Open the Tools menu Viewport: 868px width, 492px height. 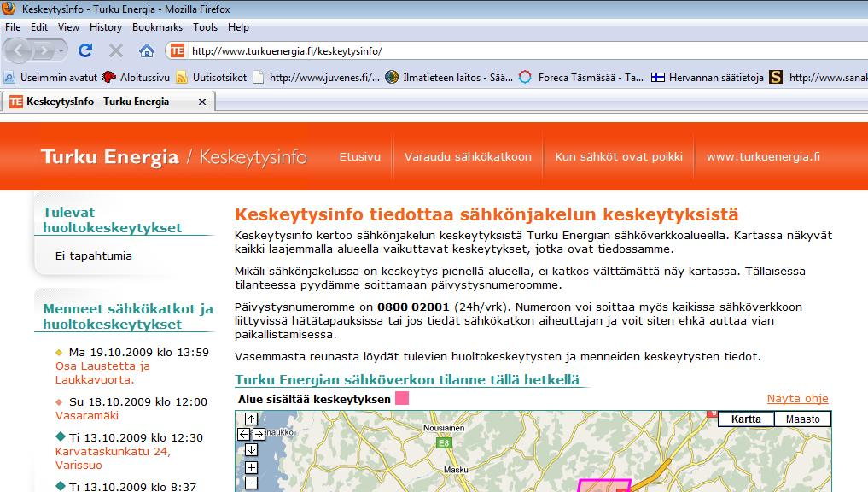(205, 27)
